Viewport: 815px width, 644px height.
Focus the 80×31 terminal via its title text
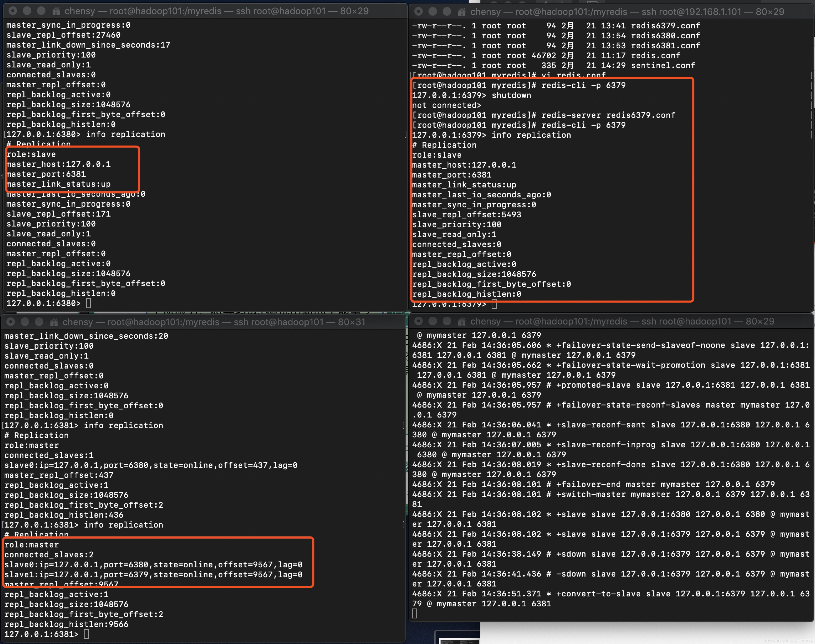[x=214, y=322]
